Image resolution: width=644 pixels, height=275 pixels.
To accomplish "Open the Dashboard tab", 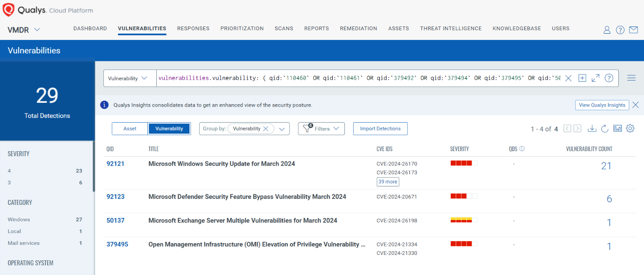I will tap(90, 29).
